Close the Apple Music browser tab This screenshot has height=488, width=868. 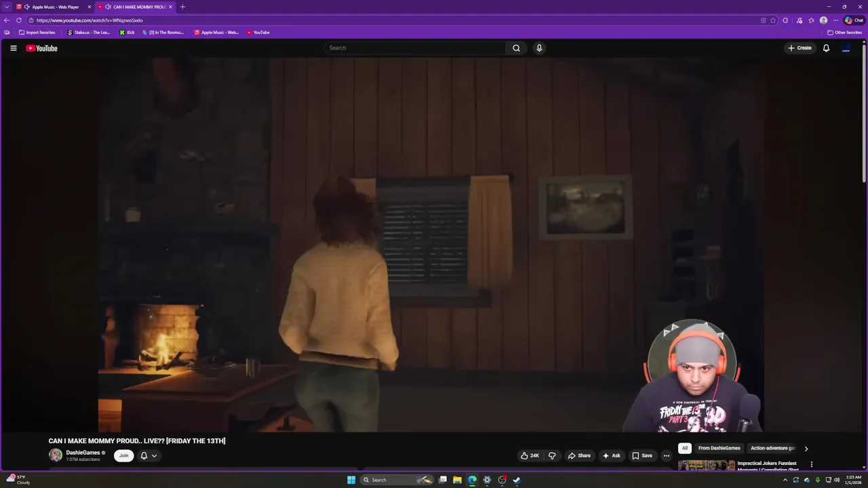click(x=89, y=7)
